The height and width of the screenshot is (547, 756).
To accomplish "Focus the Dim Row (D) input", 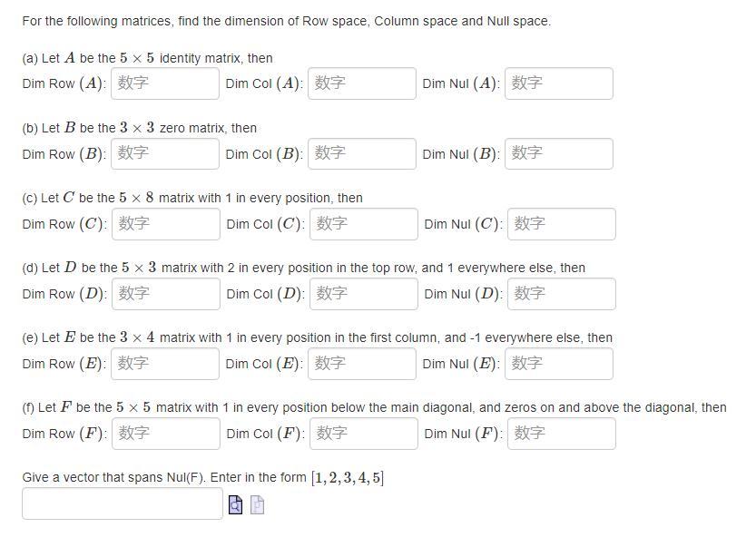I will pyautogui.click(x=164, y=293).
